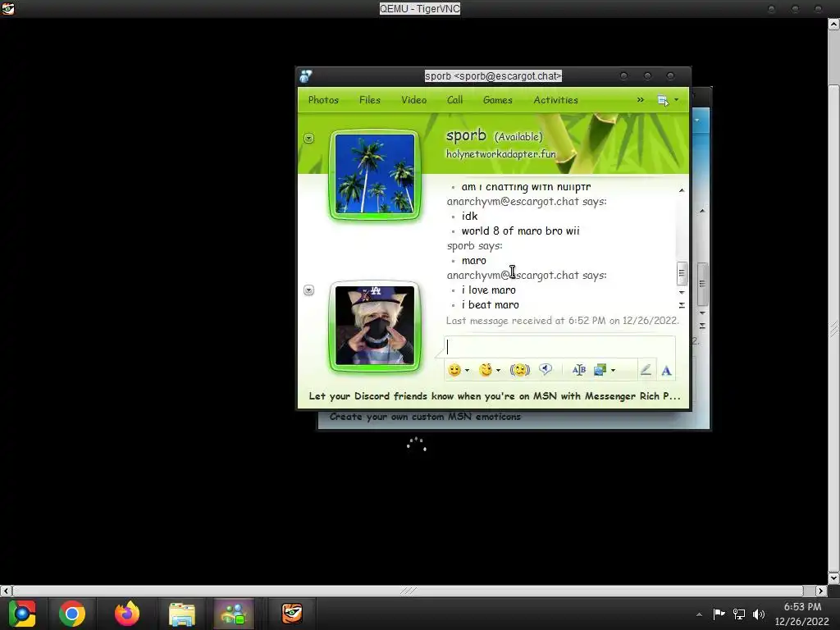
Task: Open the show-menu icon in toolbar
Action: coord(663,100)
